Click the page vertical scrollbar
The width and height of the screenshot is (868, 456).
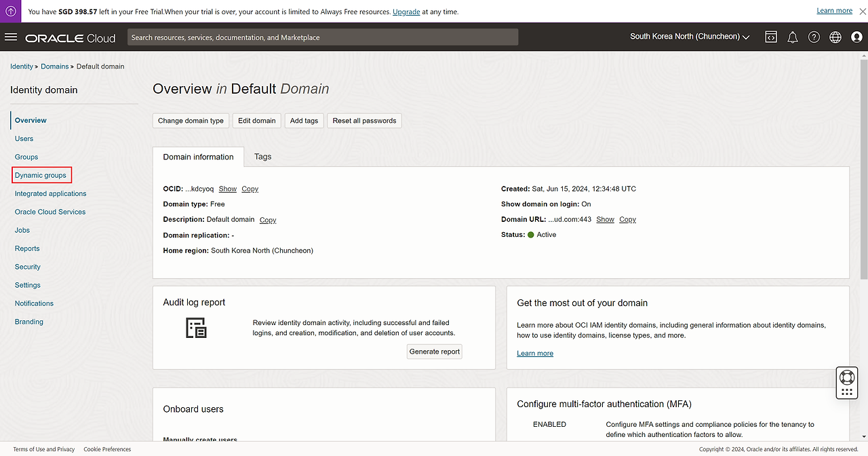point(863,170)
